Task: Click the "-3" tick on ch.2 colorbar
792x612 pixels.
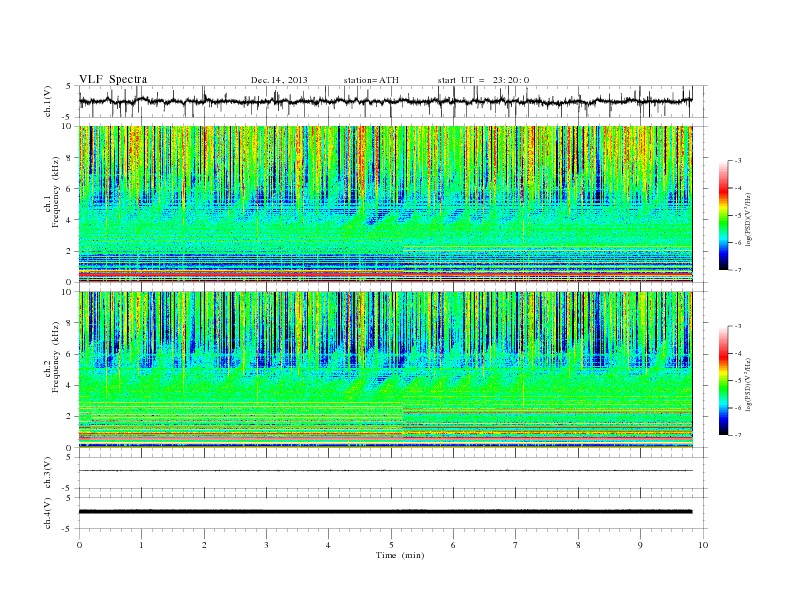Action: (x=737, y=326)
